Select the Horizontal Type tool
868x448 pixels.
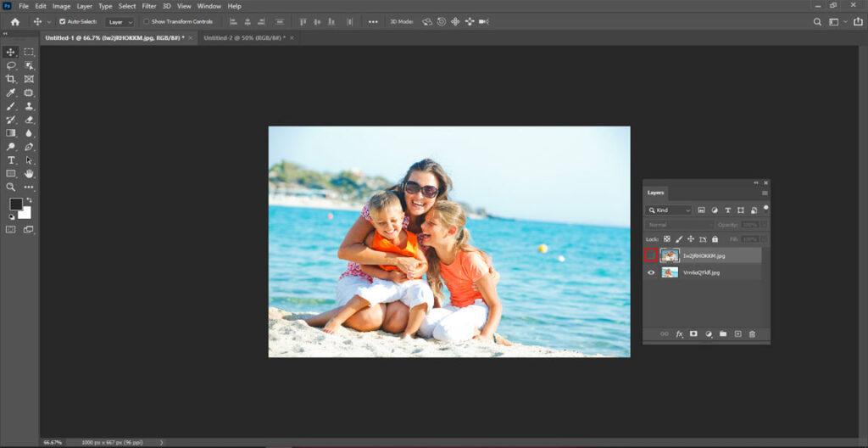(x=10, y=160)
